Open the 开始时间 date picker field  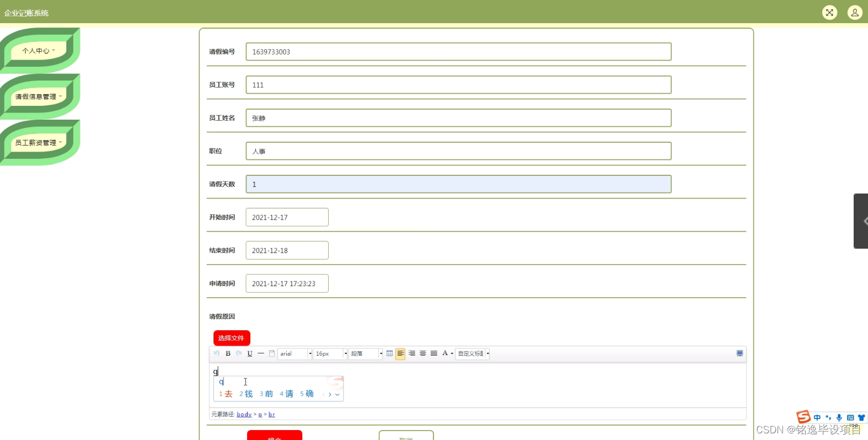287,217
